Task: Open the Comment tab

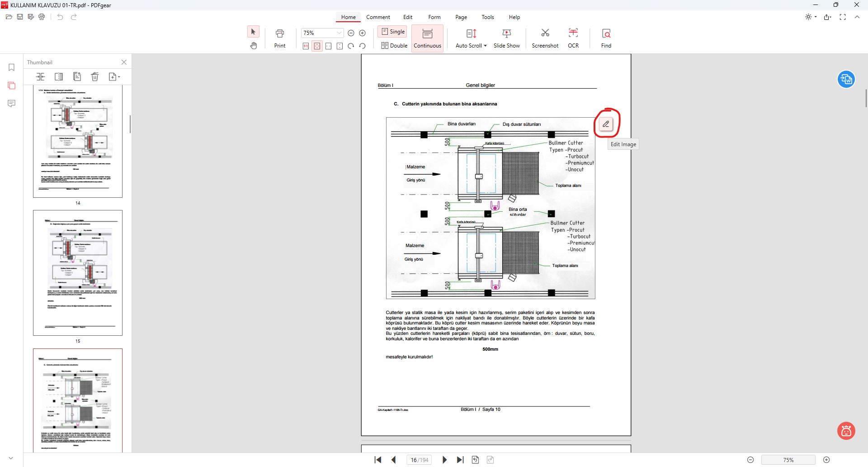Action: [x=378, y=17]
